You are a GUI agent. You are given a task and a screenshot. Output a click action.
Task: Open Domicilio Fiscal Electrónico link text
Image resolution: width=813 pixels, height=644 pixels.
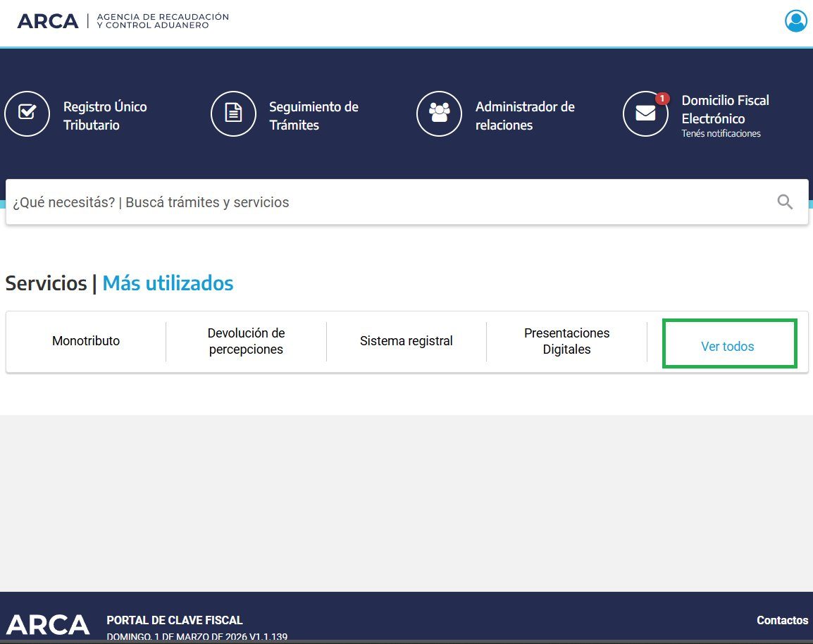725,109
